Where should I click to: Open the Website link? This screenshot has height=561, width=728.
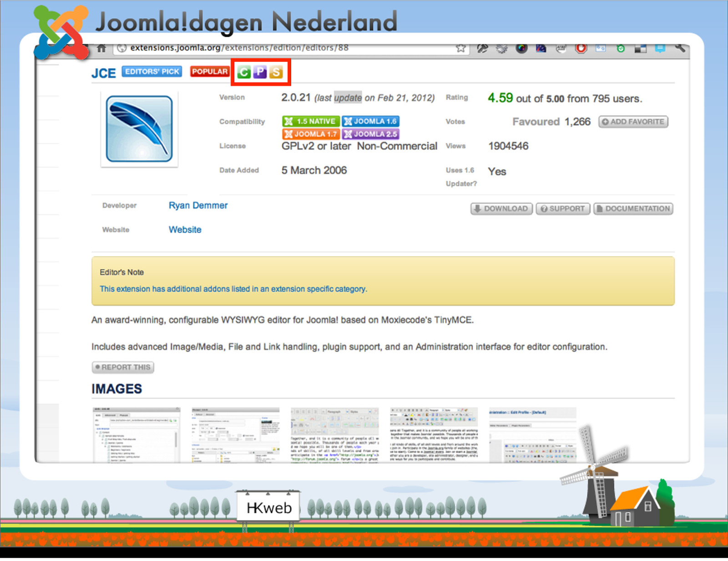(185, 229)
